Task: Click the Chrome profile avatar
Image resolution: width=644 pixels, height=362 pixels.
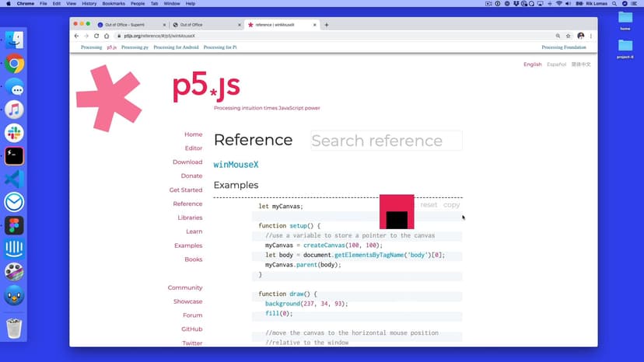Action: [x=580, y=36]
